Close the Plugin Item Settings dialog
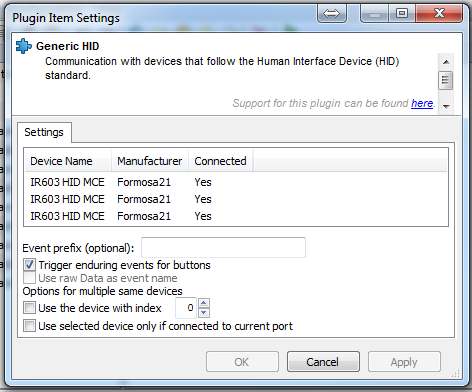 439,13
